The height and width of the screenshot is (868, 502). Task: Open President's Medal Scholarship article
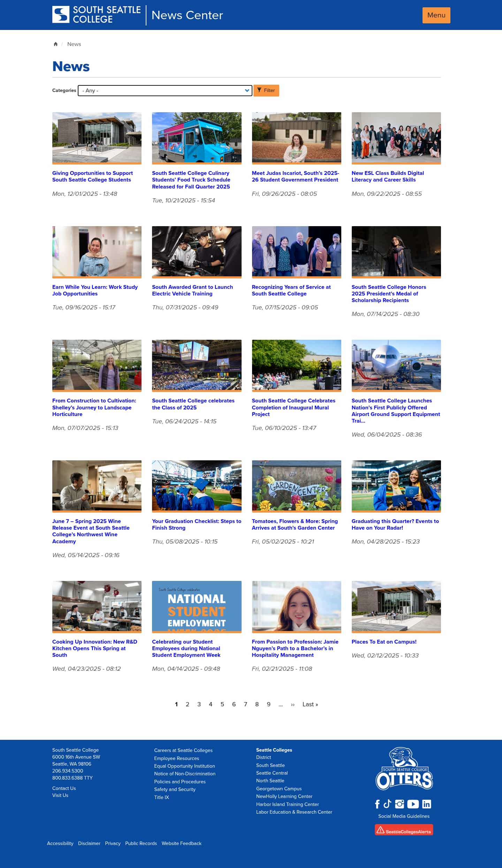[389, 293]
